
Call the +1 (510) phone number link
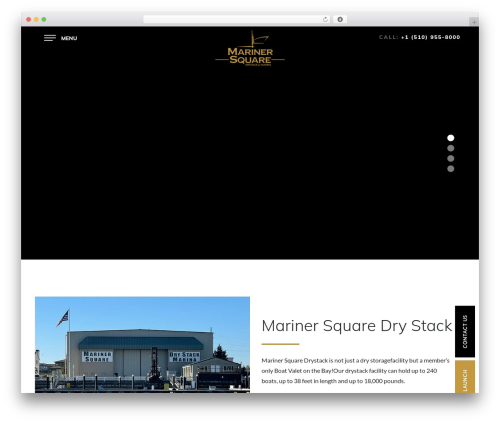coord(430,37)
